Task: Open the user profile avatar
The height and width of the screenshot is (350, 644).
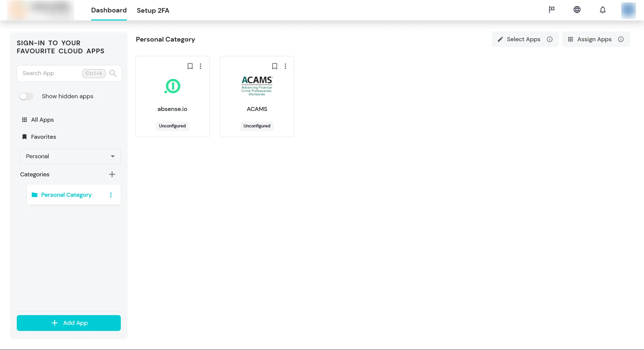Action: pyautogui.click(x=628, y=10)
